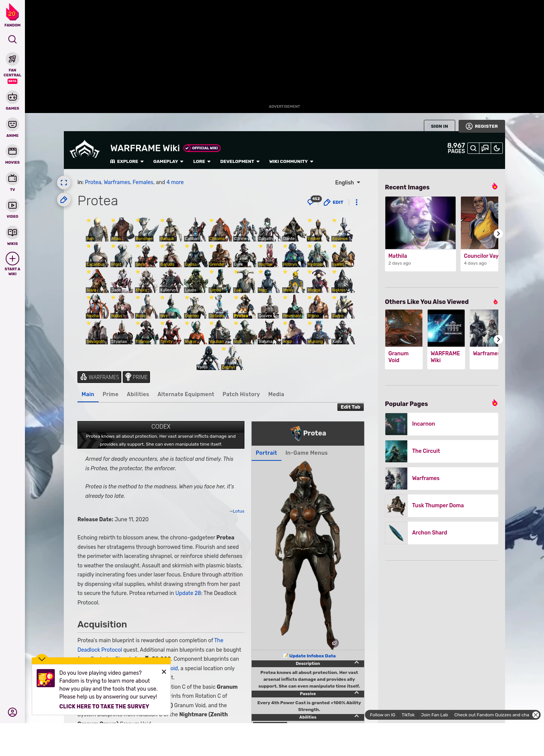This screenshot has width=544, height=756.
Task: Open the Anime sidebar icon
Action: click(12, 124)
